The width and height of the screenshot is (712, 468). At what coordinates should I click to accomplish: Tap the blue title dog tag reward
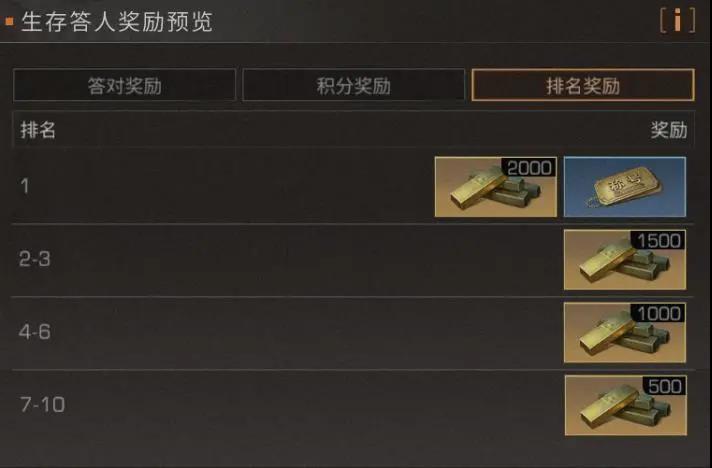[x=625, y=187]
